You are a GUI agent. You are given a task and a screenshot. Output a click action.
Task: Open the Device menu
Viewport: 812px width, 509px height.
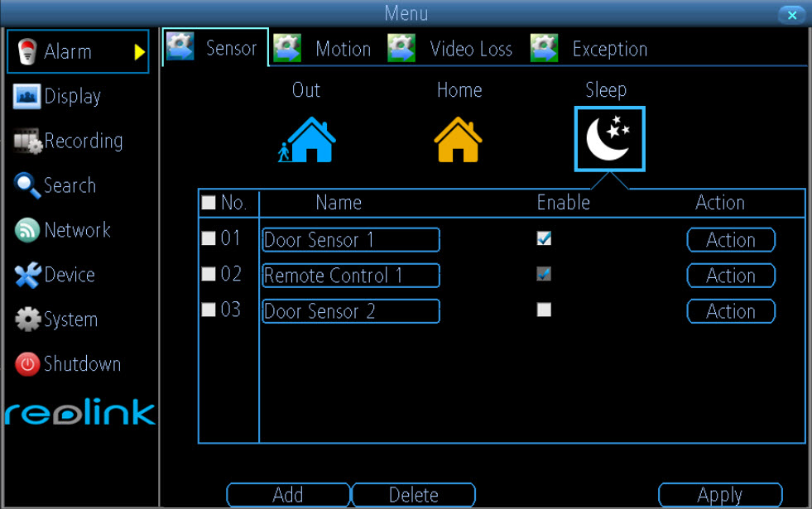tap(70, 275)
